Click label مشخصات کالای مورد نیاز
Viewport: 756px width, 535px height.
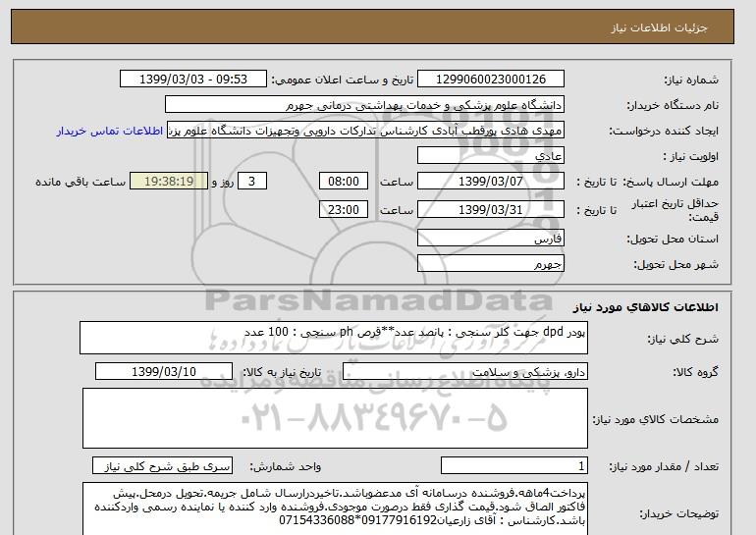point(655,419)
